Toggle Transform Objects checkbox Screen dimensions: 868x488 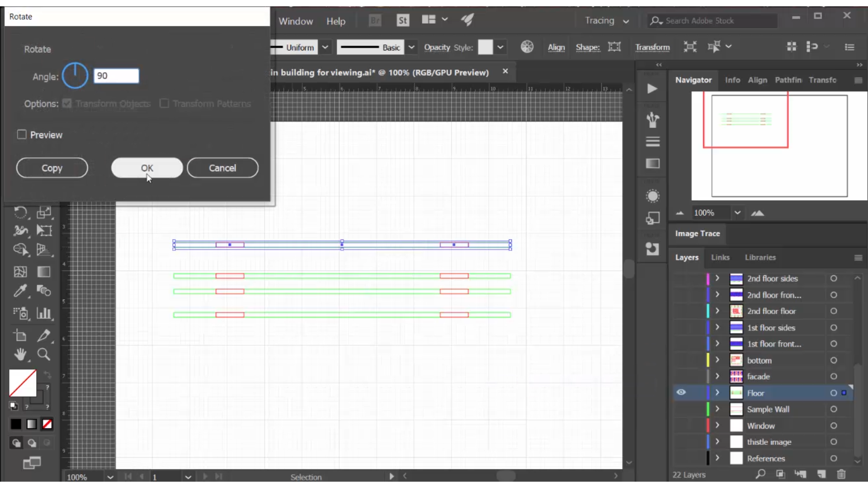coord(67,103)
